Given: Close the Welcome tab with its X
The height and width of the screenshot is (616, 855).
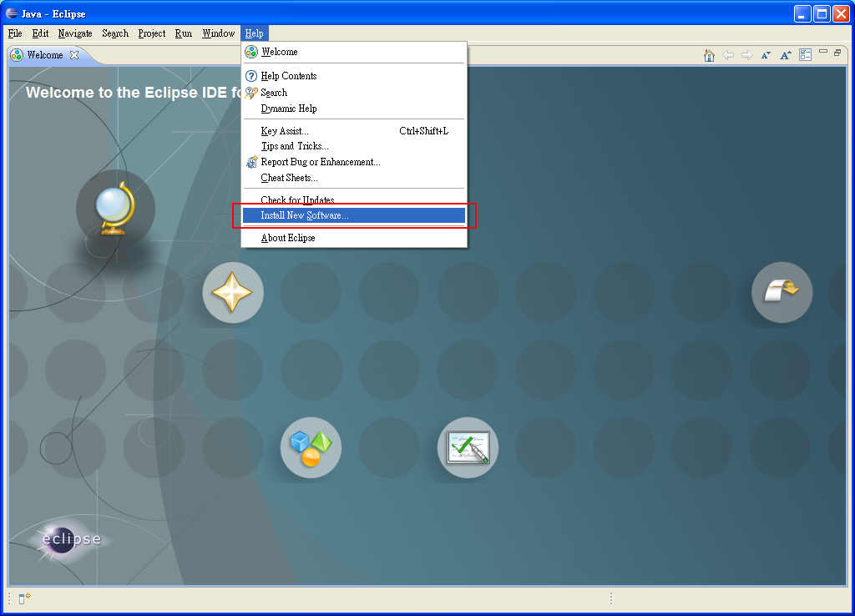Looking at the screenshot, I should point(74,55).
